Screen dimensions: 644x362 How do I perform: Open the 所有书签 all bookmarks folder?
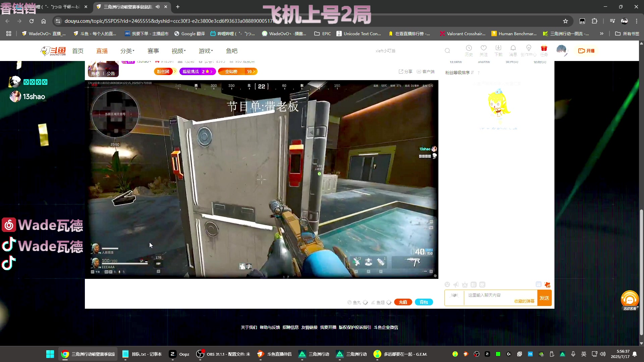click(627, 34)
